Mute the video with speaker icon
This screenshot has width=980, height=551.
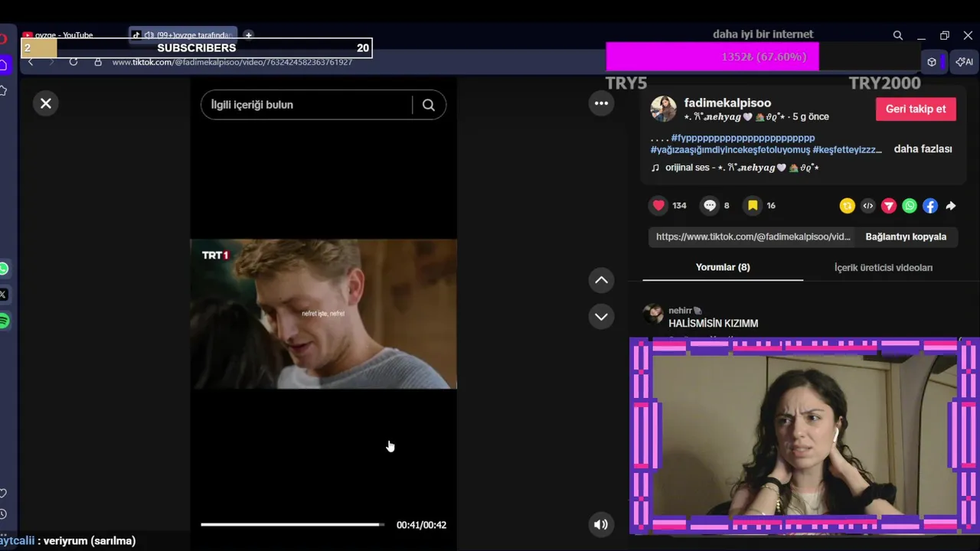(x=602, y=525)
